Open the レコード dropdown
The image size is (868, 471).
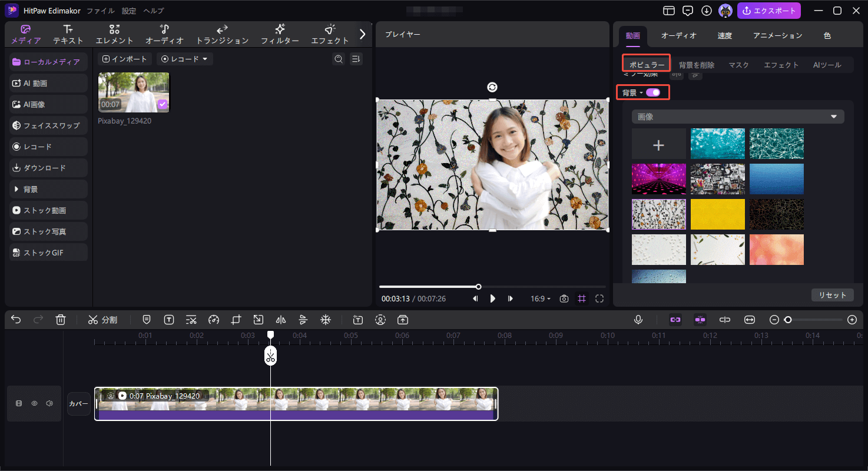point(185,59)
